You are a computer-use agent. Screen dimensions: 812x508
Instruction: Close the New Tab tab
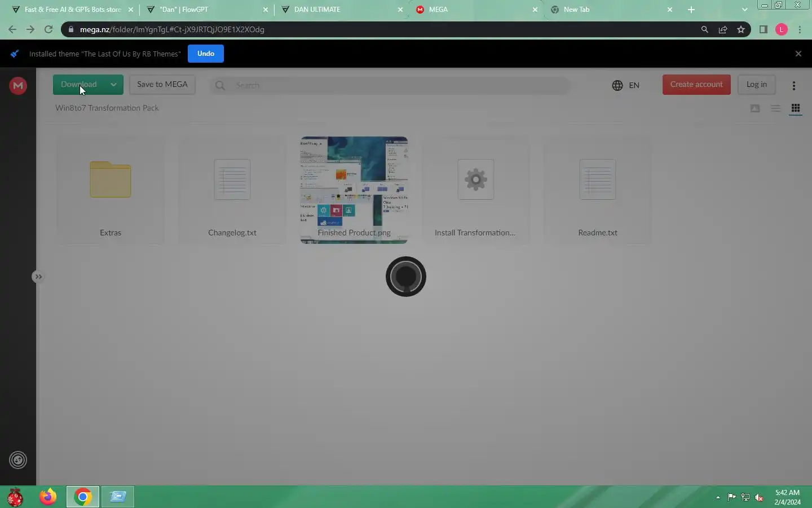coord(670,10)
